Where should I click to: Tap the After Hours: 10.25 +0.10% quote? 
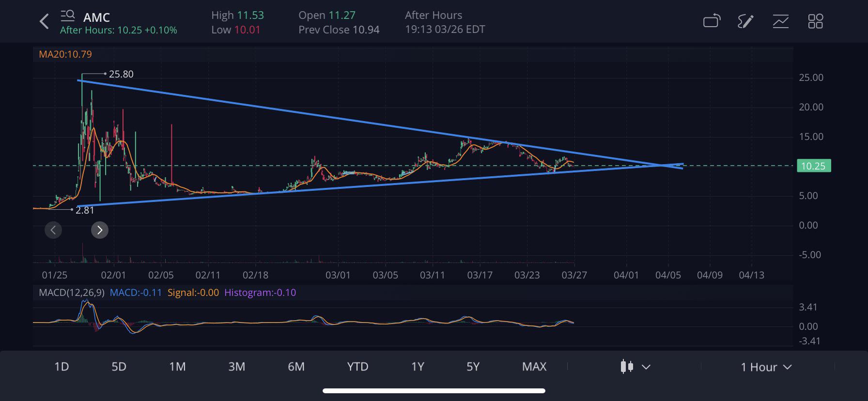tap(119, 30)
